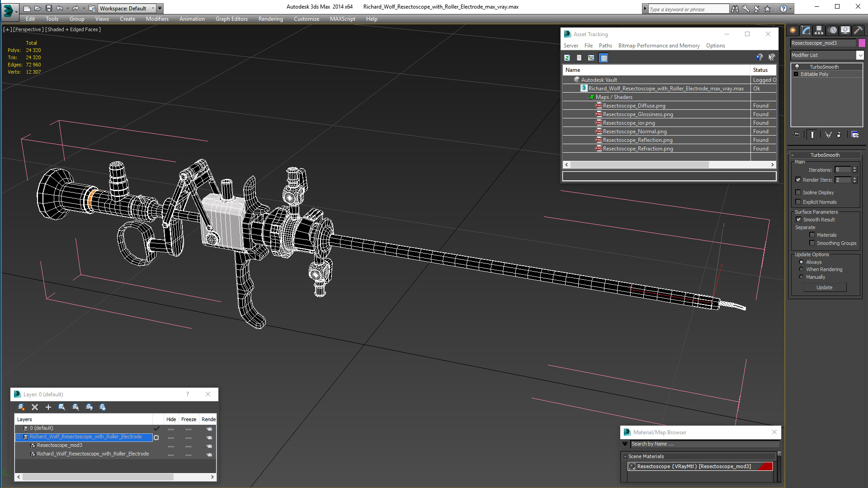868x488 pixels.
Task: Enable Separate by Smoothing Groups checkbox
Action: coord(812,243)
